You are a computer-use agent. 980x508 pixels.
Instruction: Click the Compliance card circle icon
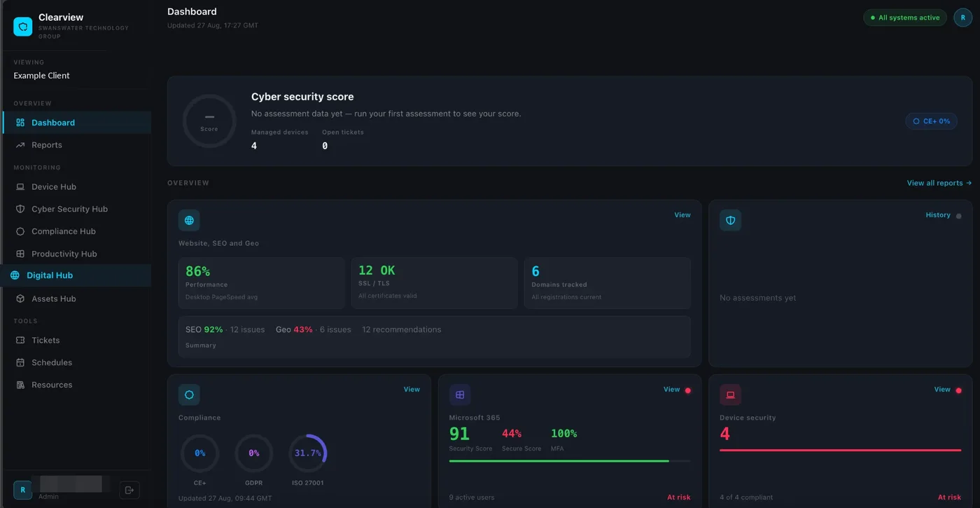point(189,394)
